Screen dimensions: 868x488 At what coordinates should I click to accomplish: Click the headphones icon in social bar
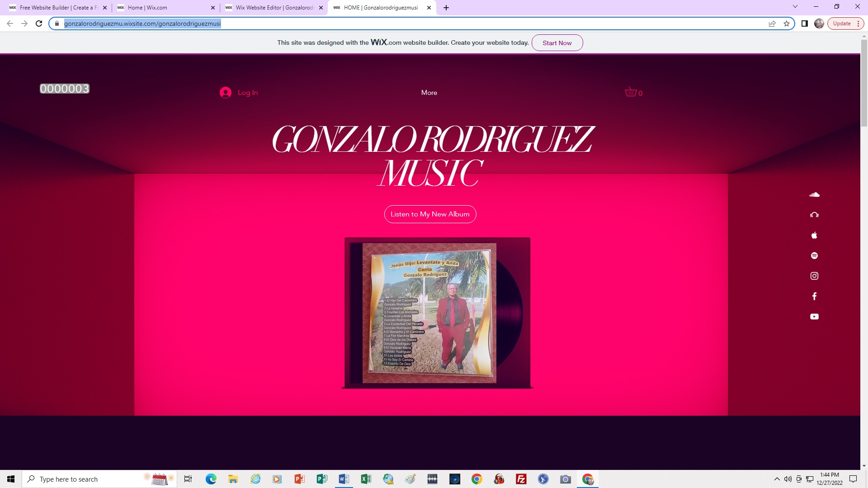pyautogui.click(x=814, y=215)
